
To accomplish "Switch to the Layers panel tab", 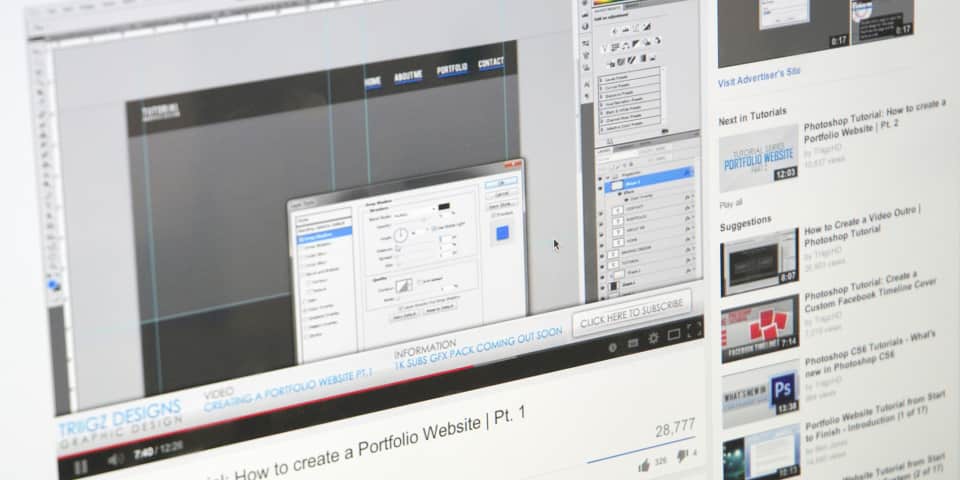I will 603,151.
